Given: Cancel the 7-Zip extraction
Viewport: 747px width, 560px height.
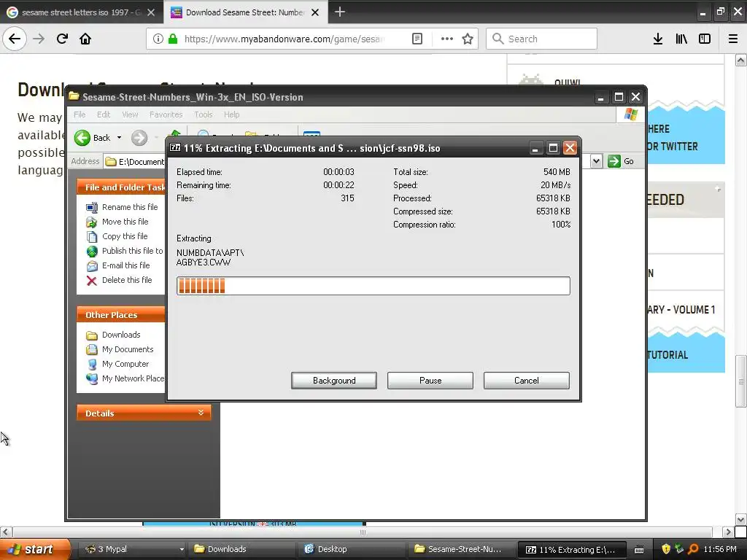Looking at the screenshot, I should (x=527, y=381).
